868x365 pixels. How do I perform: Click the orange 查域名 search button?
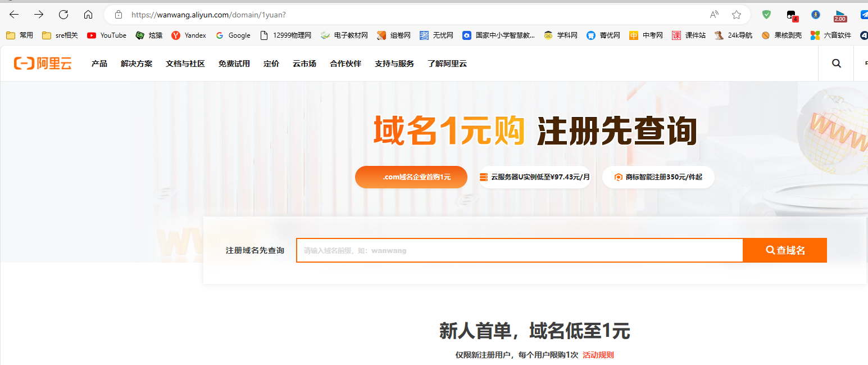pos(785,250)
